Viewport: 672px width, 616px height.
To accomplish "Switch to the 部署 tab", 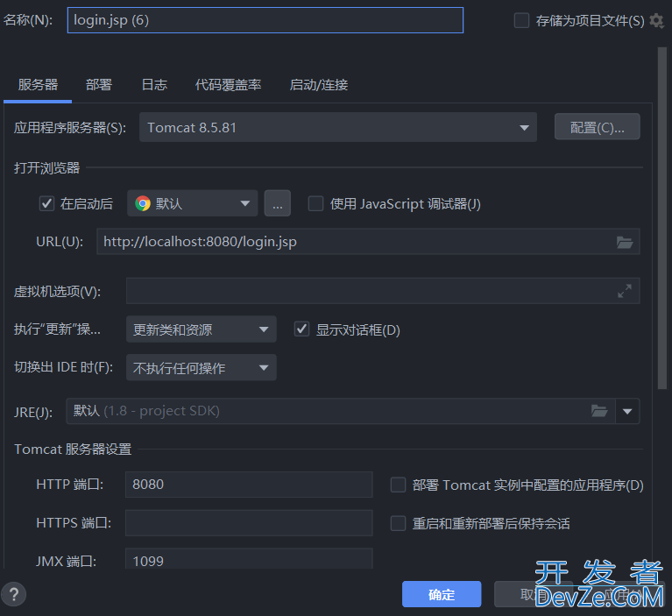I will pyautogui.click(x=99, y=84).
